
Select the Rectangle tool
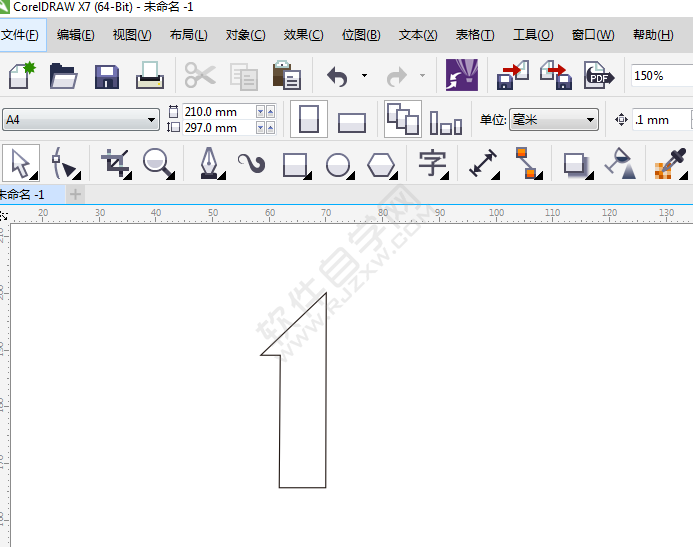coord(295,162)
